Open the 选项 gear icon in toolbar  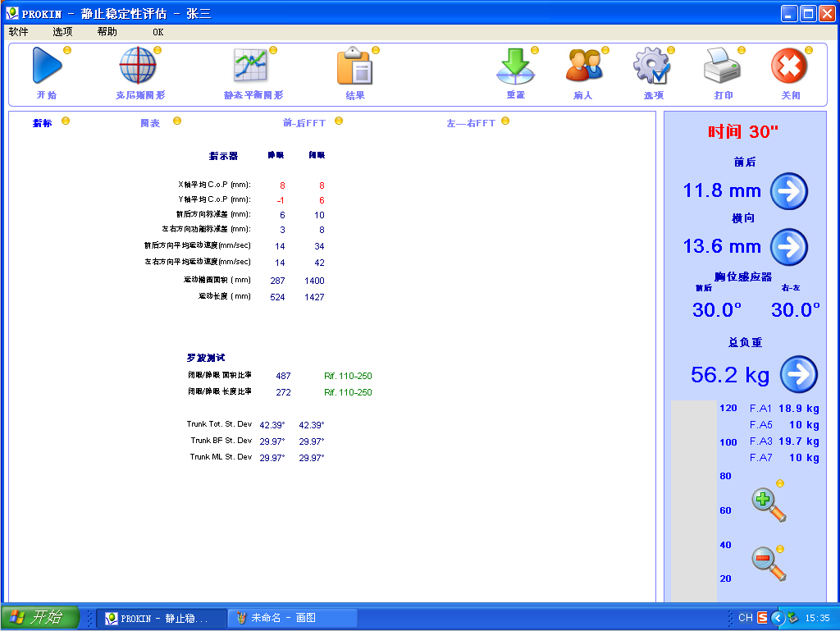pos(652,66)
